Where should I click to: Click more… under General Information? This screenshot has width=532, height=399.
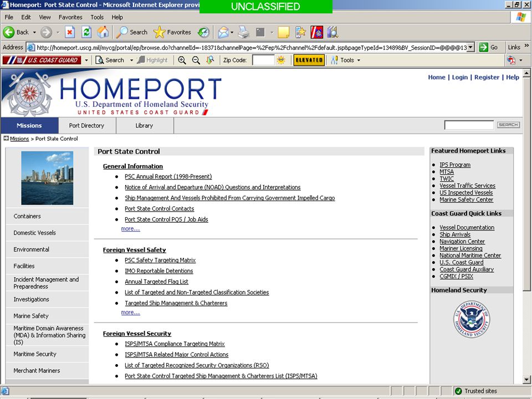130,229
